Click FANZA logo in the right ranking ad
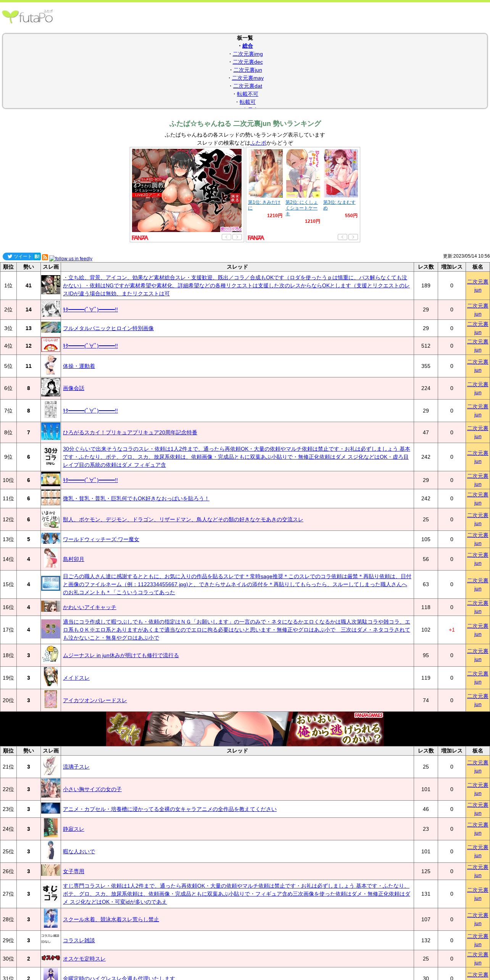Screen dimensions: 490x980 (256, 238)
